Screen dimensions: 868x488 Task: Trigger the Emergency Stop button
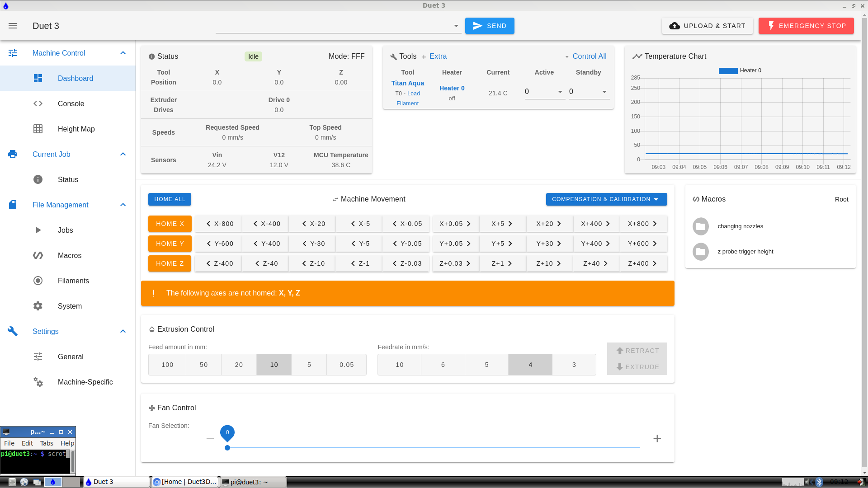(x=806, y=26)
